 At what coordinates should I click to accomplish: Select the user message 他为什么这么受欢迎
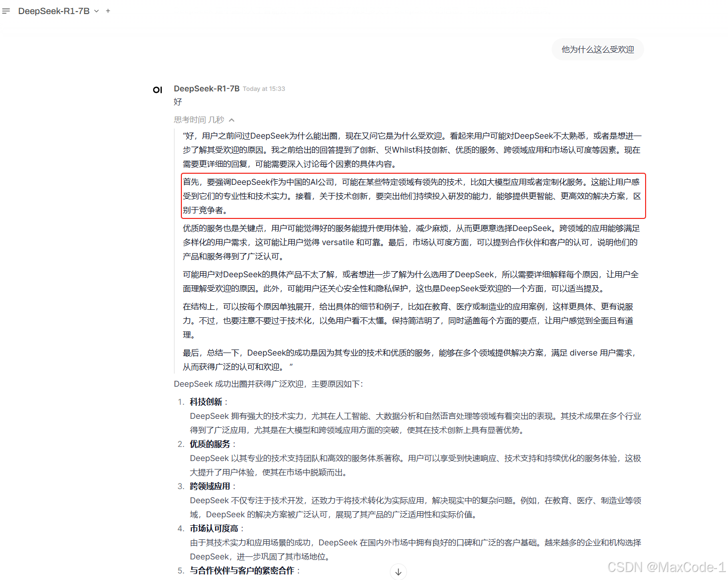(x=598, y=49)
